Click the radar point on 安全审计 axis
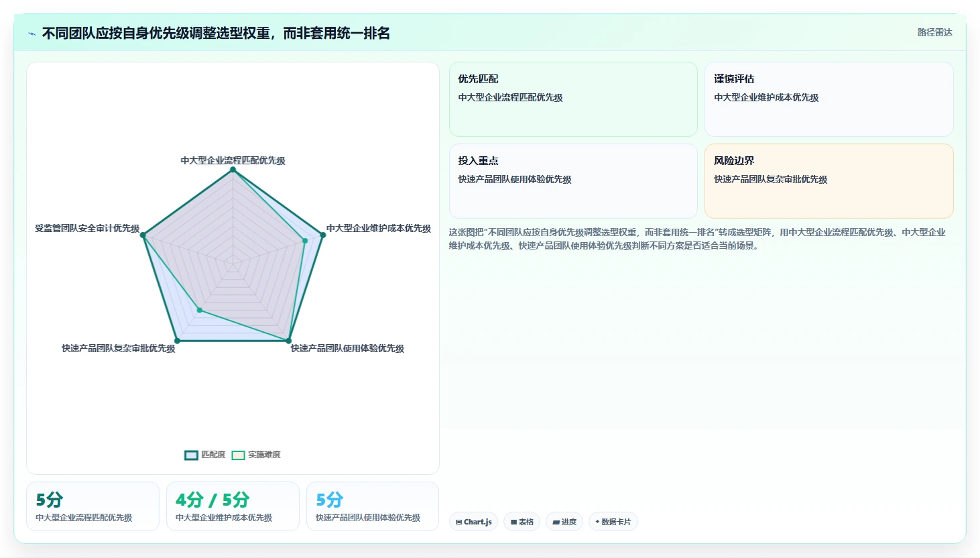This screenshot has width=980, height=558. 143,235
